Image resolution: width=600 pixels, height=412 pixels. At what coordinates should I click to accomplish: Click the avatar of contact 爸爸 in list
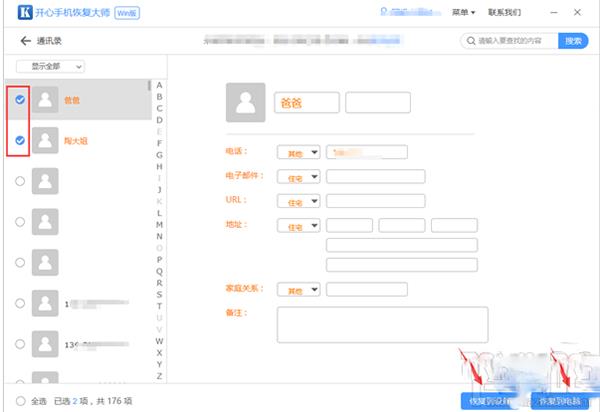[x=46, y=100]
